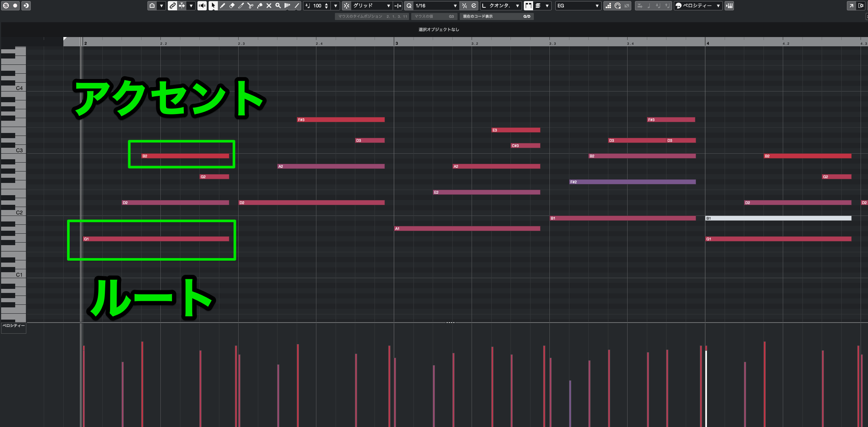Enable Record in Editor dot button
The image size is (868, 427).
point(15,6)
